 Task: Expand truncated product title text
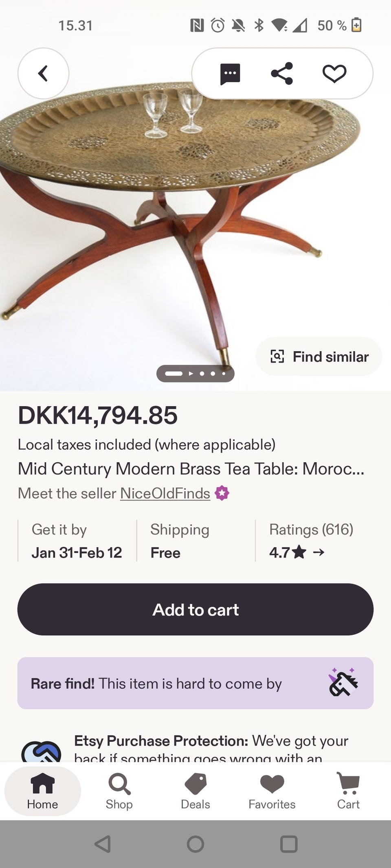click(191, 469)
